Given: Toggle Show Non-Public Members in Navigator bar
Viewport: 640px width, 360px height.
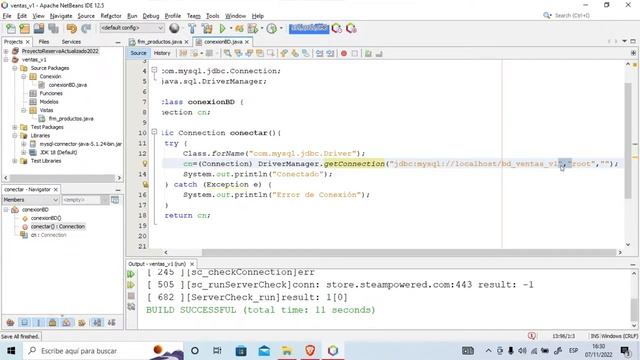Looking at the screenshot, I should pyautogui.click(x=53, y=323).
